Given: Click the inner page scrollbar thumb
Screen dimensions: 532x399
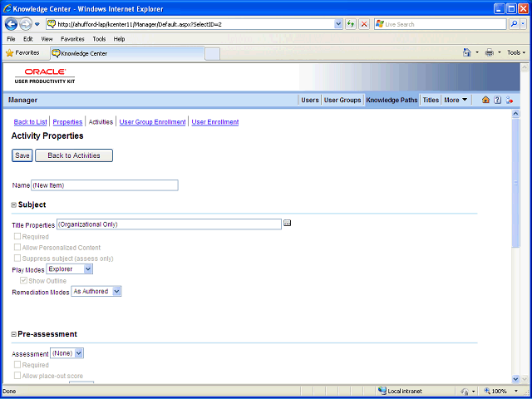Looking at the screenshot, I should pos(515,183).
